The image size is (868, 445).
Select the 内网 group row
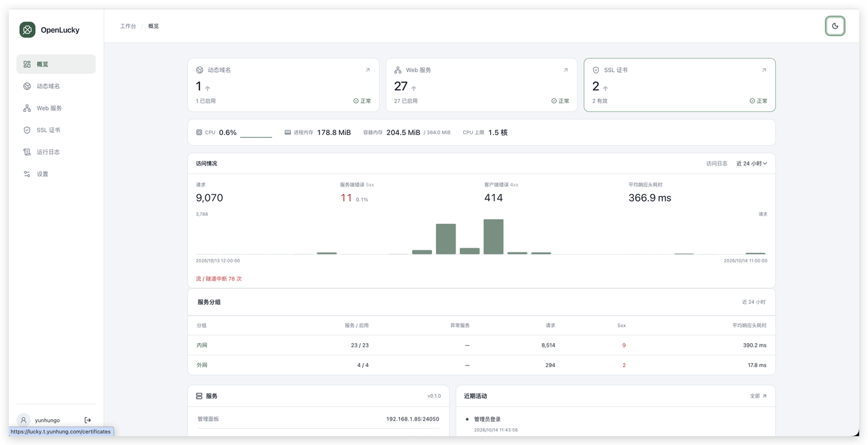[481, 345]
